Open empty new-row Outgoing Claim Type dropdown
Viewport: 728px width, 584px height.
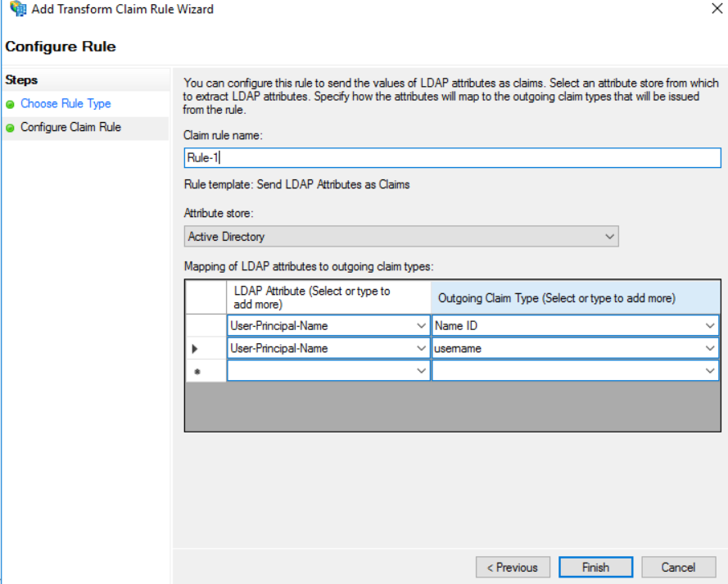[x=709, y=372]
